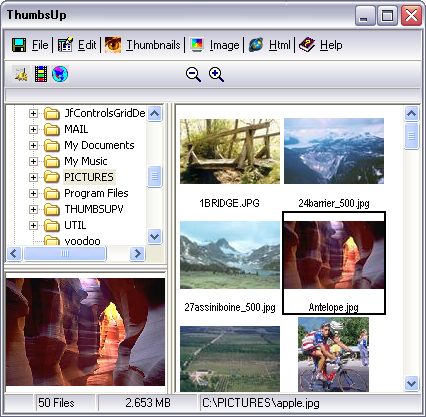Click the book icon beside Help

pyautogui.click(x=307, y=45)
